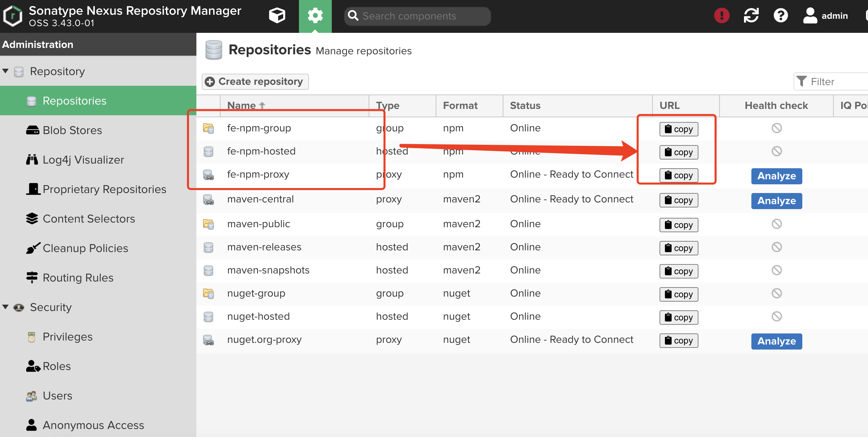Open the maven-public repository row
This screenshot has height=437, width=868.
click(532, 225)
